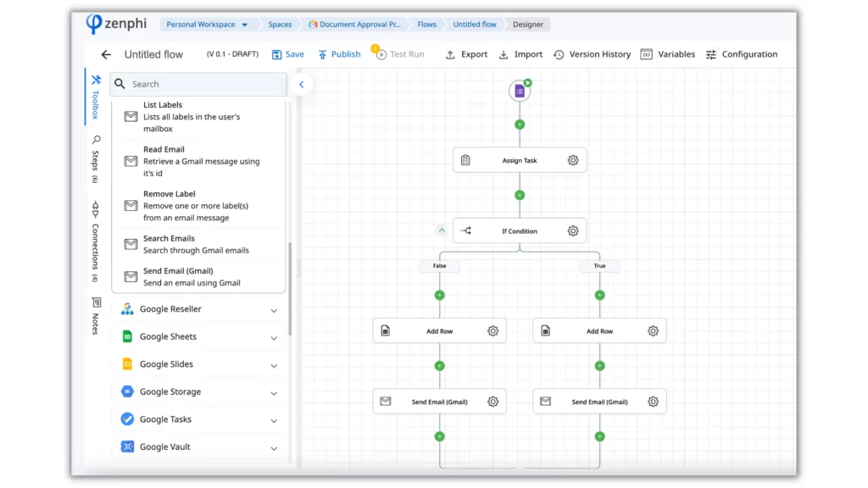
Task: Click the Google Storage blue icon
Action: (x=127, y=391)
